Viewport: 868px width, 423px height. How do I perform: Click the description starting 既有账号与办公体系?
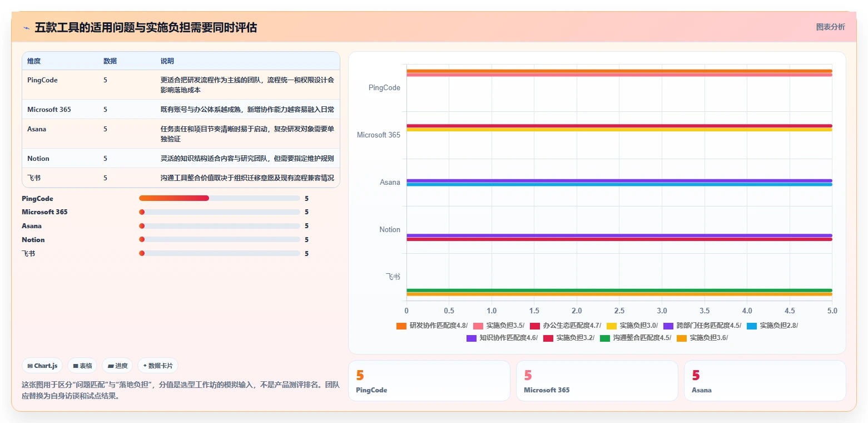(x=247, y=110)
